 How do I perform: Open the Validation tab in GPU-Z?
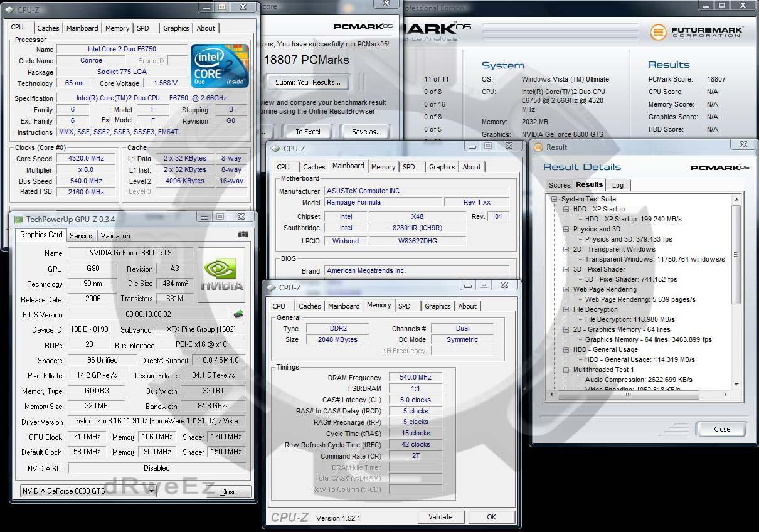tap(115, 236)
